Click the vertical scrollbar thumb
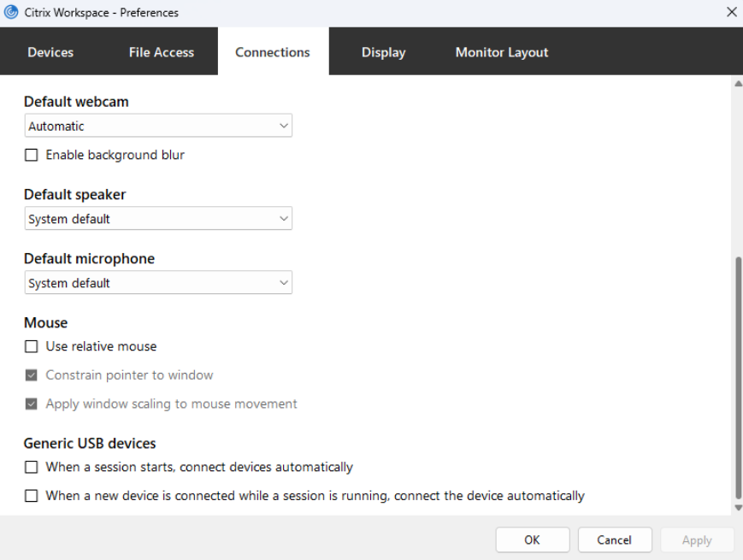 click(x=738, y=376)
